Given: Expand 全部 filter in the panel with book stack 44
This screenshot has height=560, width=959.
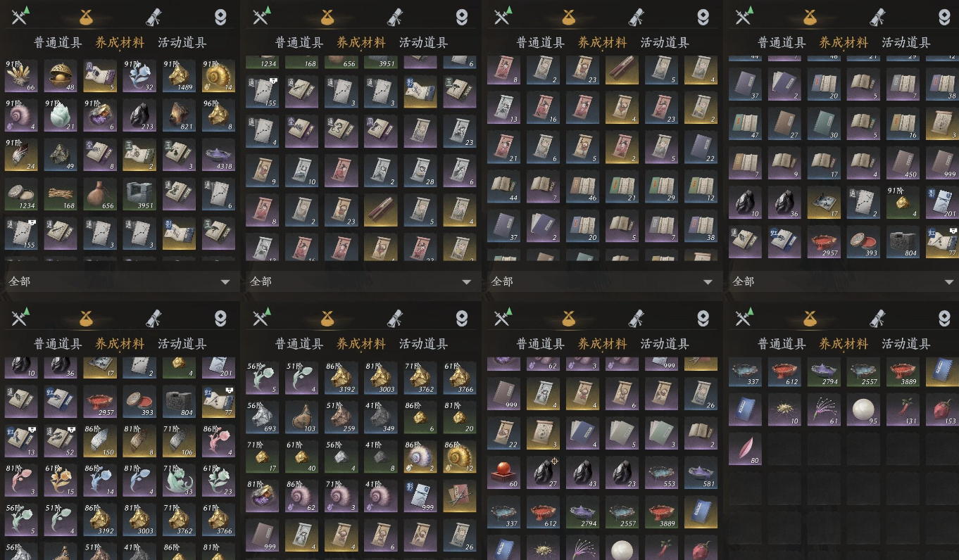Looking at the screenshot, I should [x=603, y=281].
